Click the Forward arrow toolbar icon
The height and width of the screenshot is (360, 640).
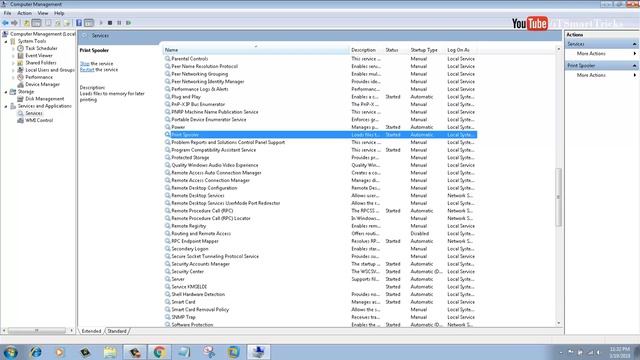pyautogui.click(x=14, y=23)
